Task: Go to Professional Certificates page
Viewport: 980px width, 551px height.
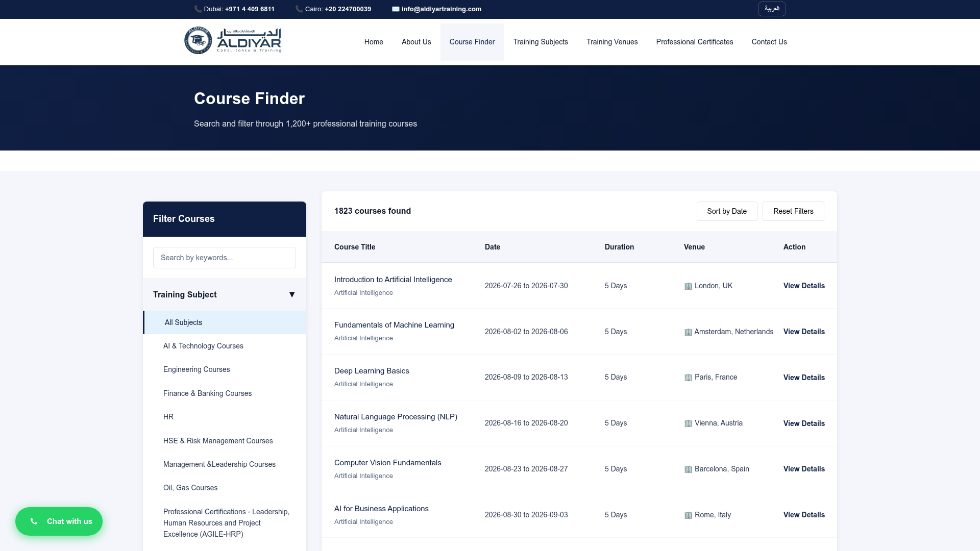Action: pyautogui.click(x=695, y=42)
